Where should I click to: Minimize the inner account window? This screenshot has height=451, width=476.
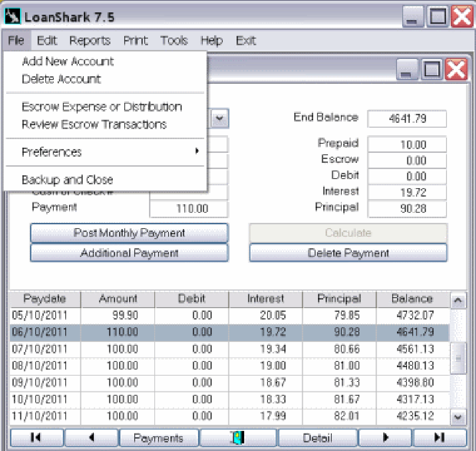(407, 69)
